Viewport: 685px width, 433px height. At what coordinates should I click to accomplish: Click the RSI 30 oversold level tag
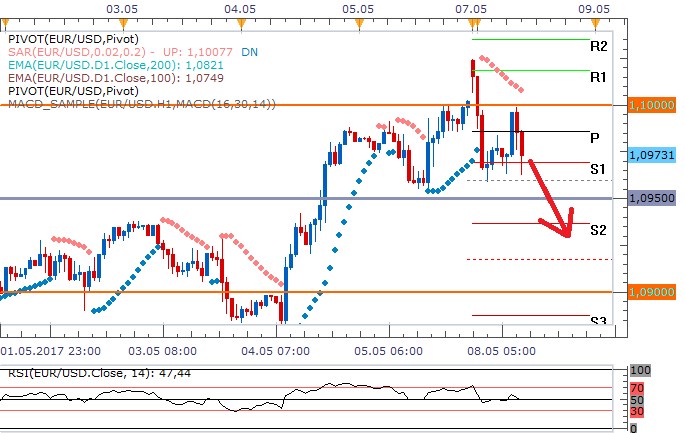click(636, 410)
